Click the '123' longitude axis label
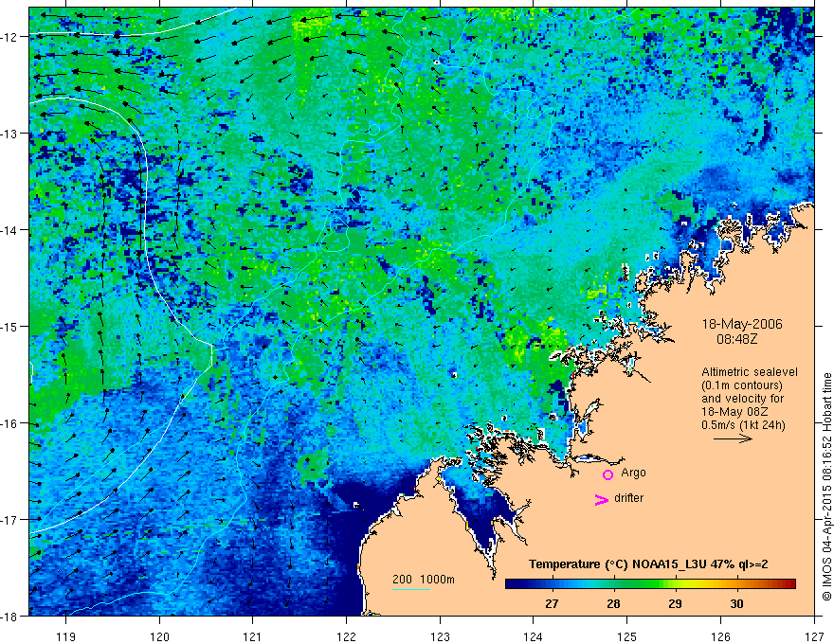 (x=440, y=636)
